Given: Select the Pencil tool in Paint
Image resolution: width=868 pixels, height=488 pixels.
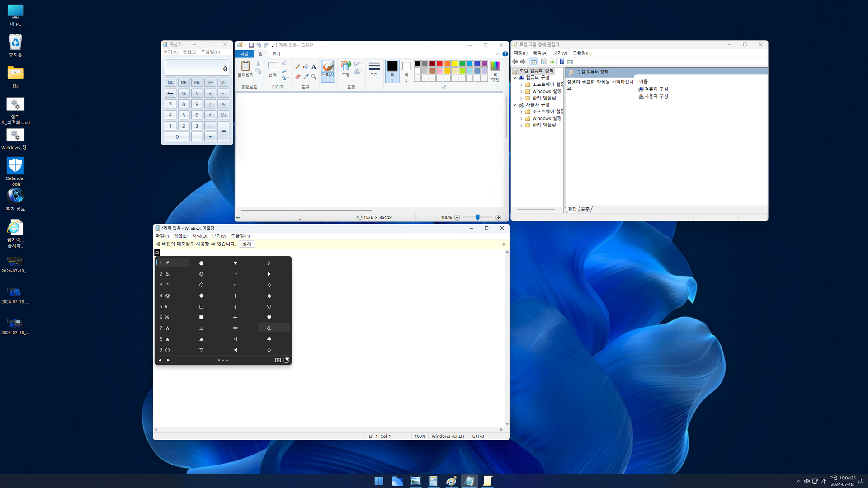Looking at the screenshot, I should point(297,67).
